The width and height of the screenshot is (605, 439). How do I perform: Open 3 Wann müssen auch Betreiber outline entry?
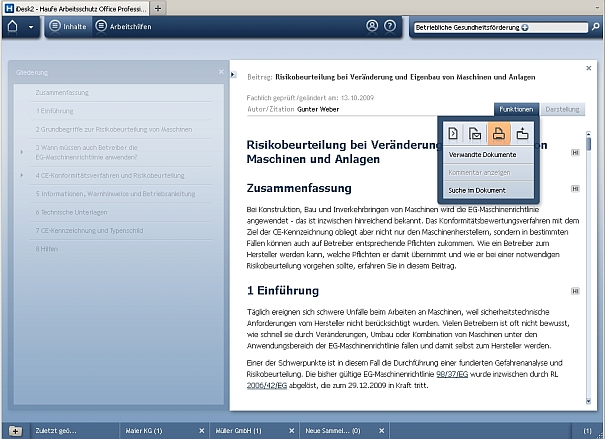86,152
